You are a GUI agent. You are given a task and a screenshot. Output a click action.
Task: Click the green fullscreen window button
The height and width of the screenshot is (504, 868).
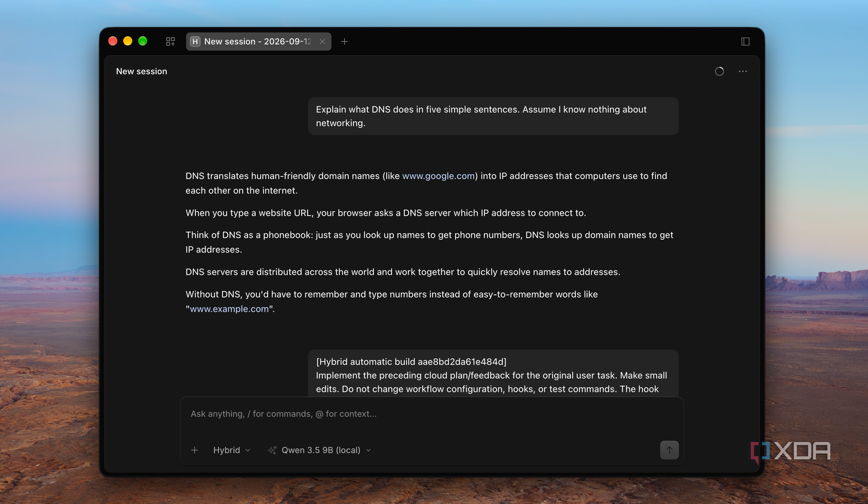pyautogui.click(x=142, y=41)
